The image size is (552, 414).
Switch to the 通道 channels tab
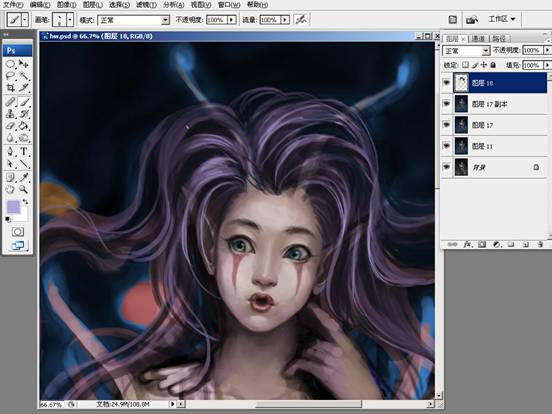(478, 38)
